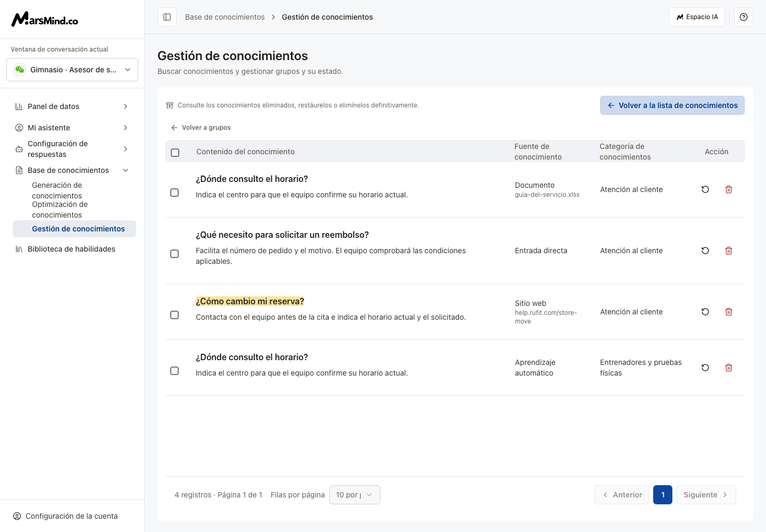Open the help question mark icon
The width and height of the screenshot is (766, 532).
744,17
